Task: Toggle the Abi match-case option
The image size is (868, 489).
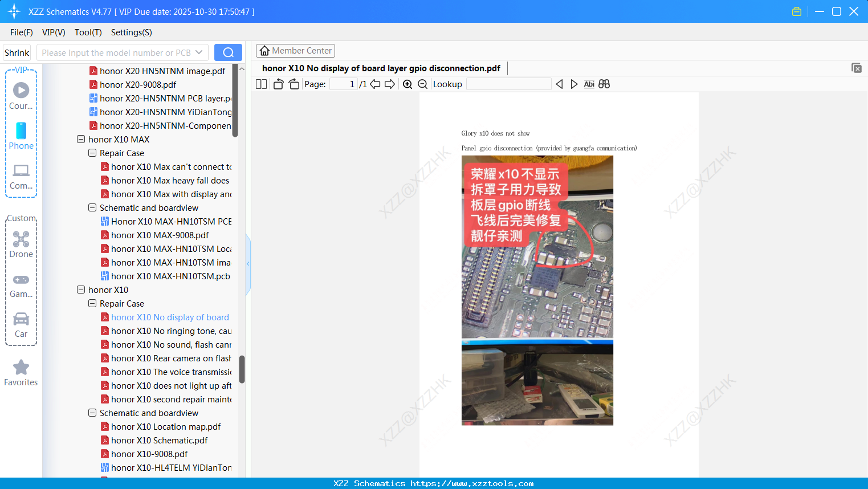Action: click(x=589, y=84)
